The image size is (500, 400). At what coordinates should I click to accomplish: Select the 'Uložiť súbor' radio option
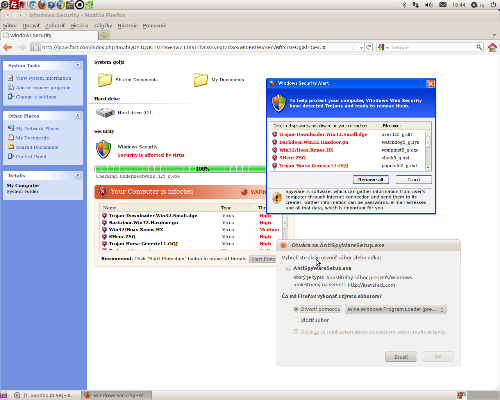point(296,320)
